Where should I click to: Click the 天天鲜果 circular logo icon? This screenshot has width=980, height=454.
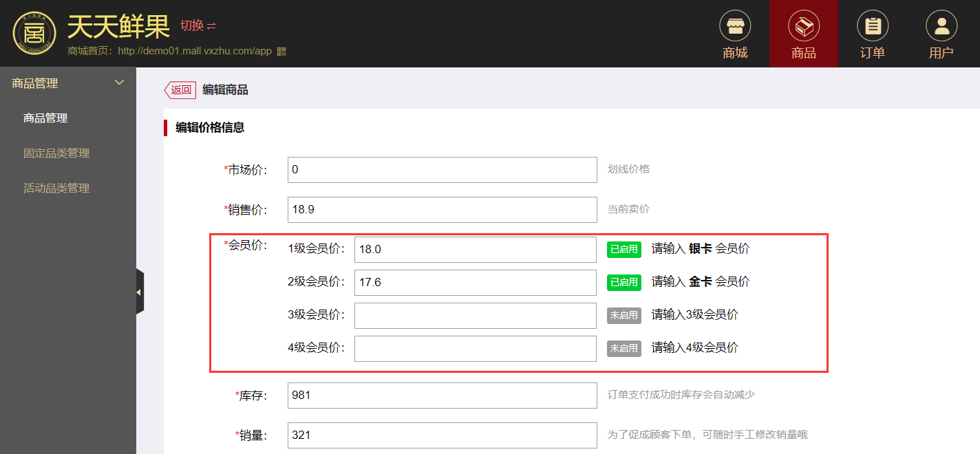(33, 32)
